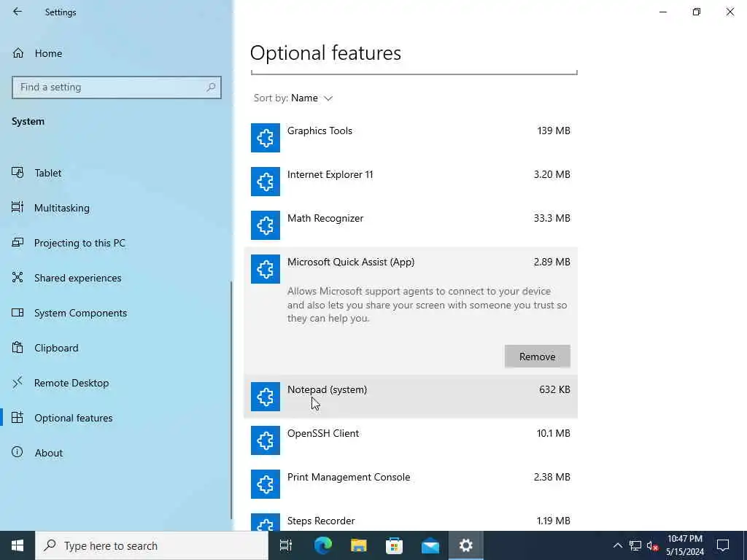Screen dimensions: 747x560
Task: Click the sidebar vertical scrollbar
Action: click(x=231, y=400)
